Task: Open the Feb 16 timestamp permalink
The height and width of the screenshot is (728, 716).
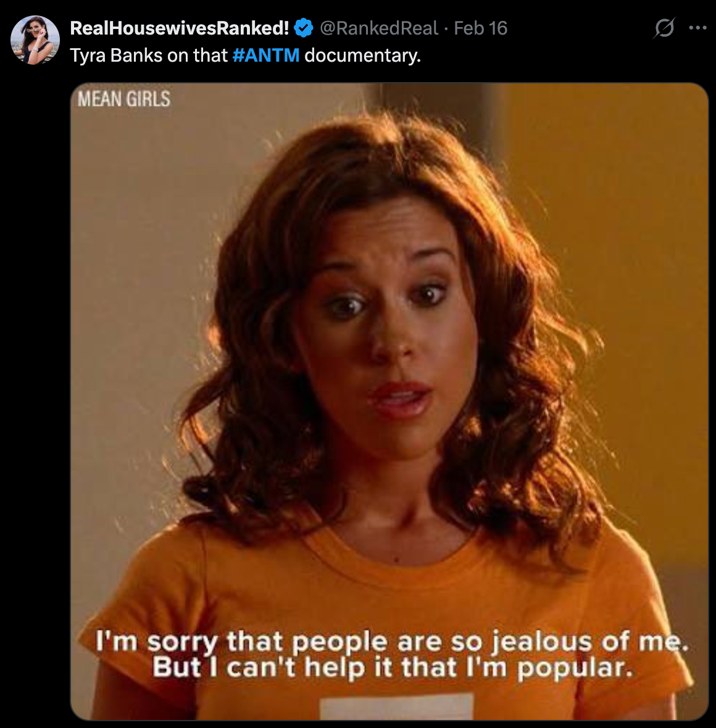Action: pos(480,28)
